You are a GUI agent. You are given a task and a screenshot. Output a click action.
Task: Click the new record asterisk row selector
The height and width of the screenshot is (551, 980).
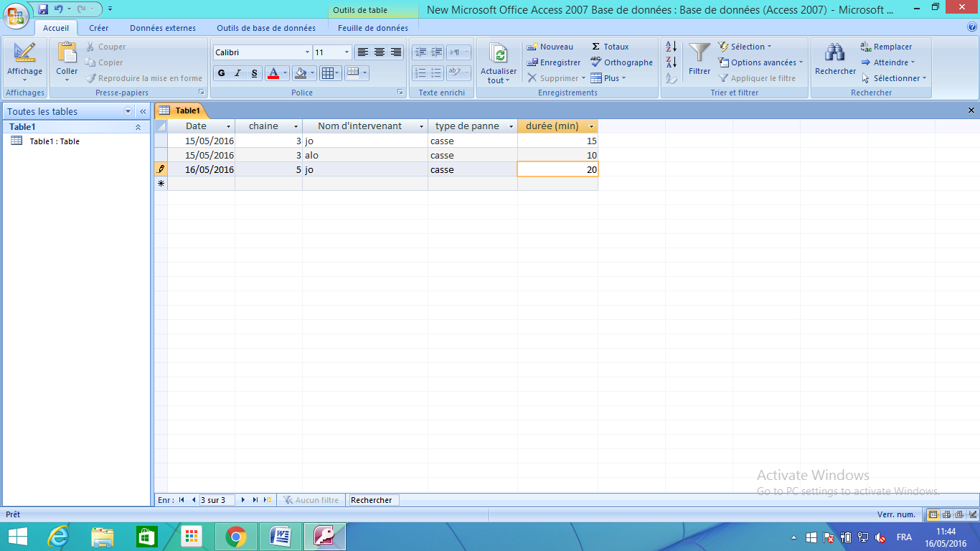(161, 184)
